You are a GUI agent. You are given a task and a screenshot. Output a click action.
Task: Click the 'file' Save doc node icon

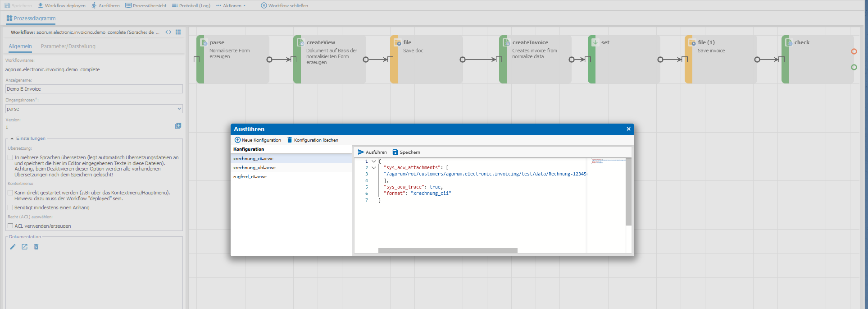point(398,42)
